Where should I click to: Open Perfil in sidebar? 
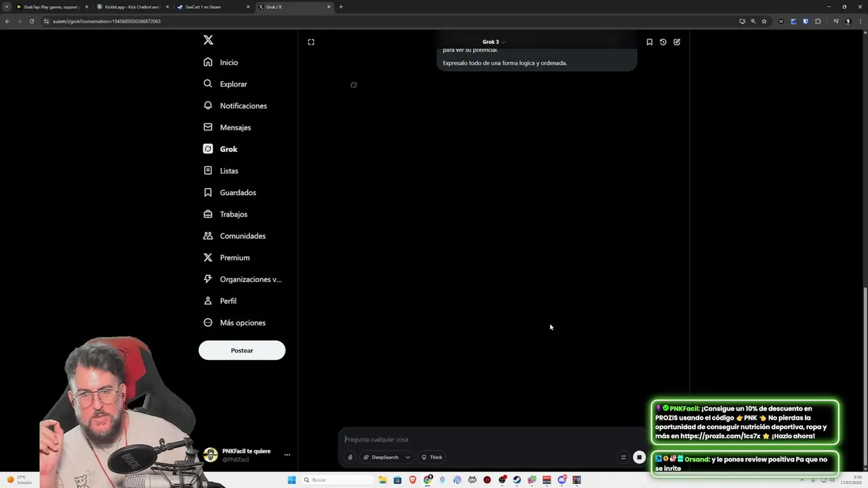pos(220,301)
